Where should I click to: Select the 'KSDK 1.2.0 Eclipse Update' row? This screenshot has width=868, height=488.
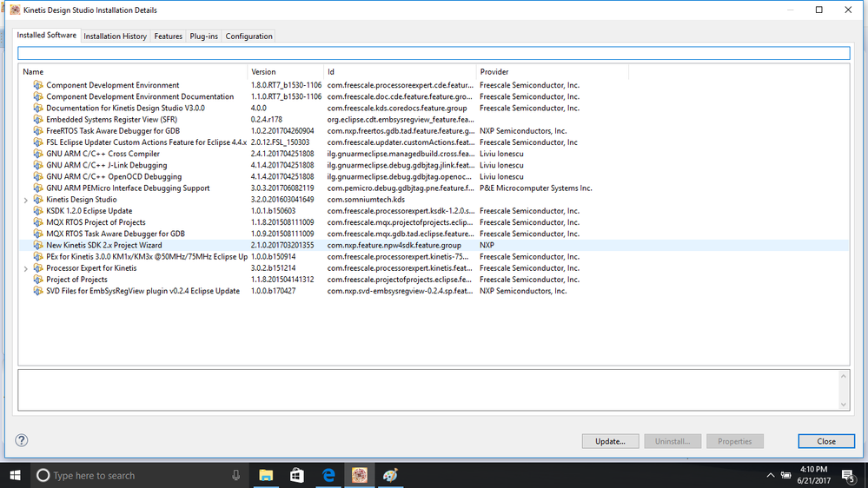pos(434,211)
